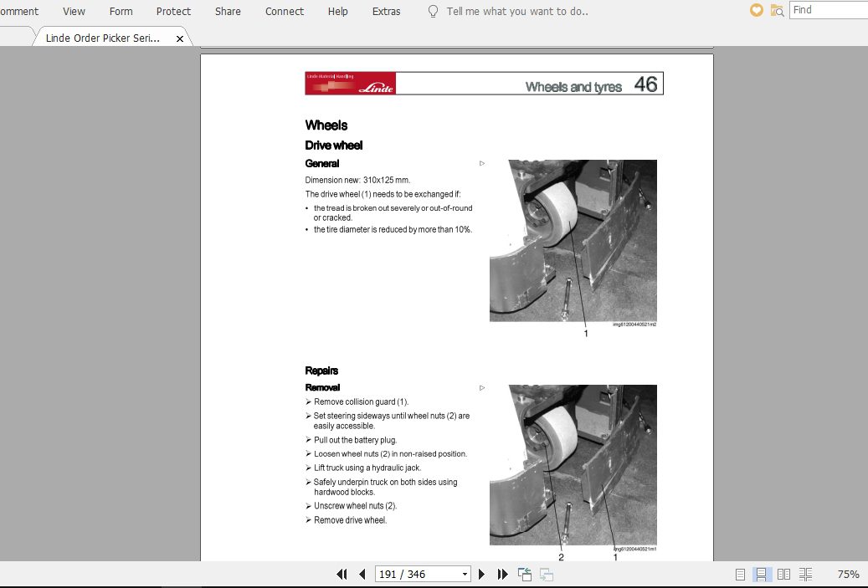The height and width of the screenshot is (588, 868).
Task: Click the drive wheel photo under Removal
Action: click(x=573, y=465)
